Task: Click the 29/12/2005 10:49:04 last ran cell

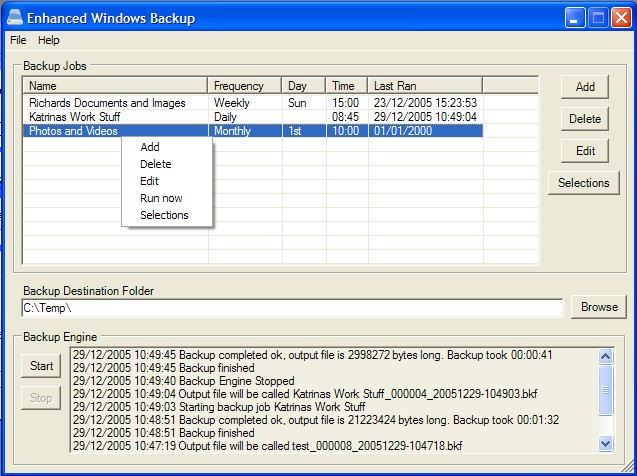Action: [425, 117]
